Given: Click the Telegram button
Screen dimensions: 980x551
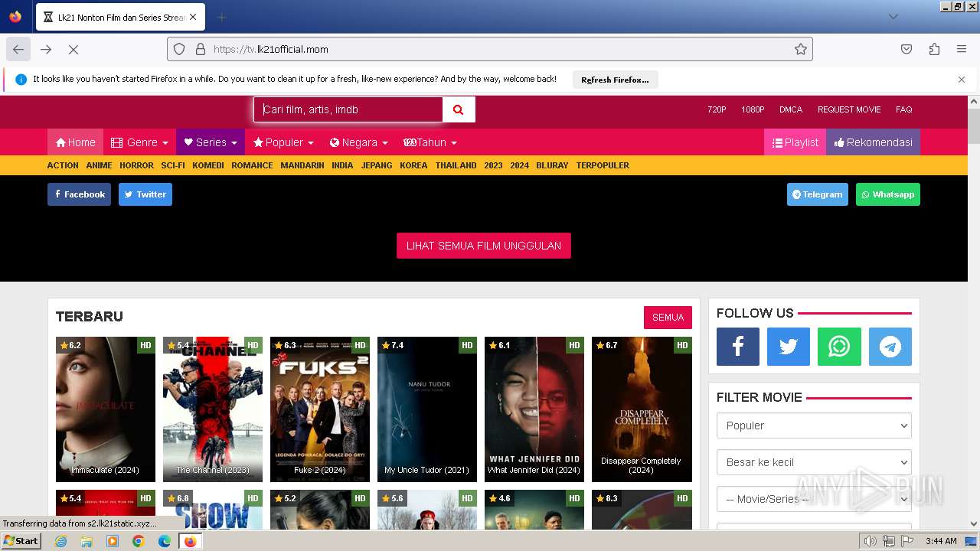Looking at the screenshot, I should click(818, 194).
